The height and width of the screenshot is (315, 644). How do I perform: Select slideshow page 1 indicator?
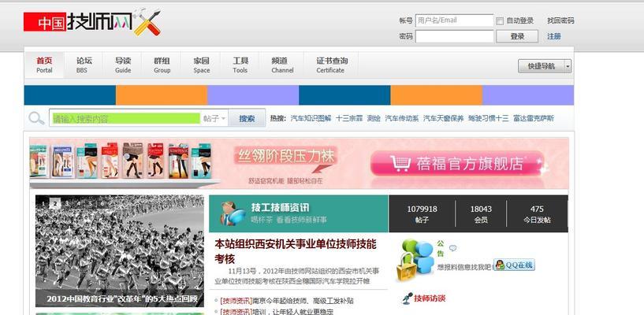(x=43, y=203)
